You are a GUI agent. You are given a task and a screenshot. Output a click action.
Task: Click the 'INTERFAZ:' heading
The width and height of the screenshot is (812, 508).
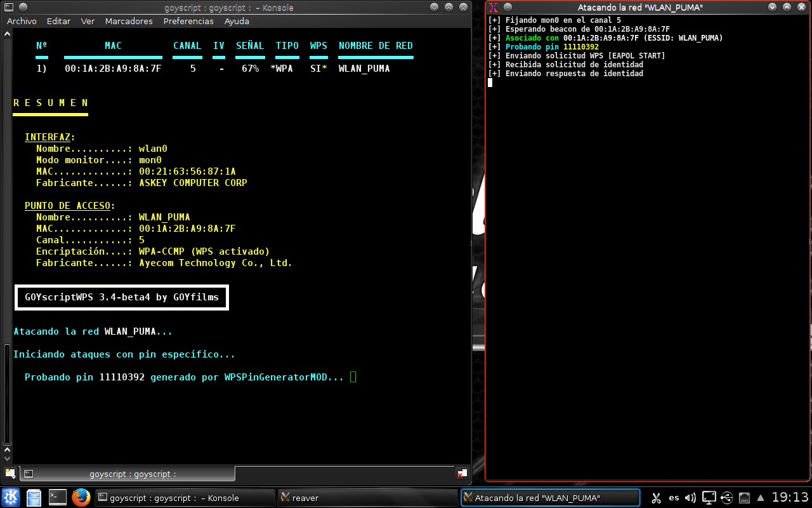click(x=50, y=137)
